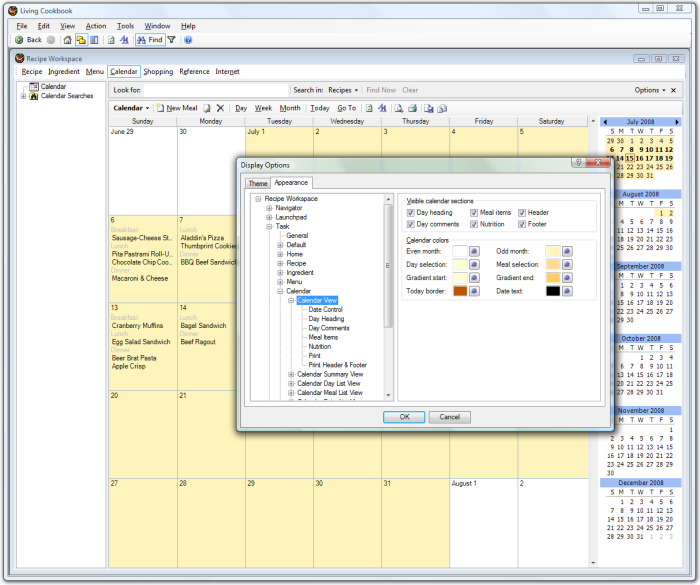Jump to Today in the calendar
The image size is (700, 585).
(x=320, y=108)
